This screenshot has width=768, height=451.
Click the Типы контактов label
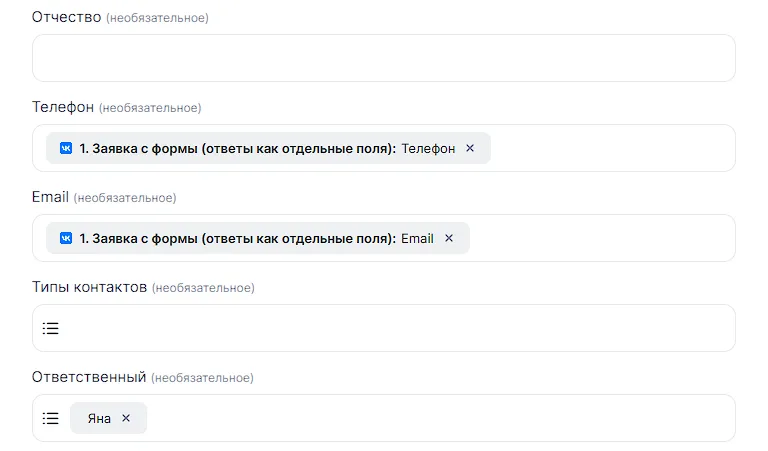90,287
